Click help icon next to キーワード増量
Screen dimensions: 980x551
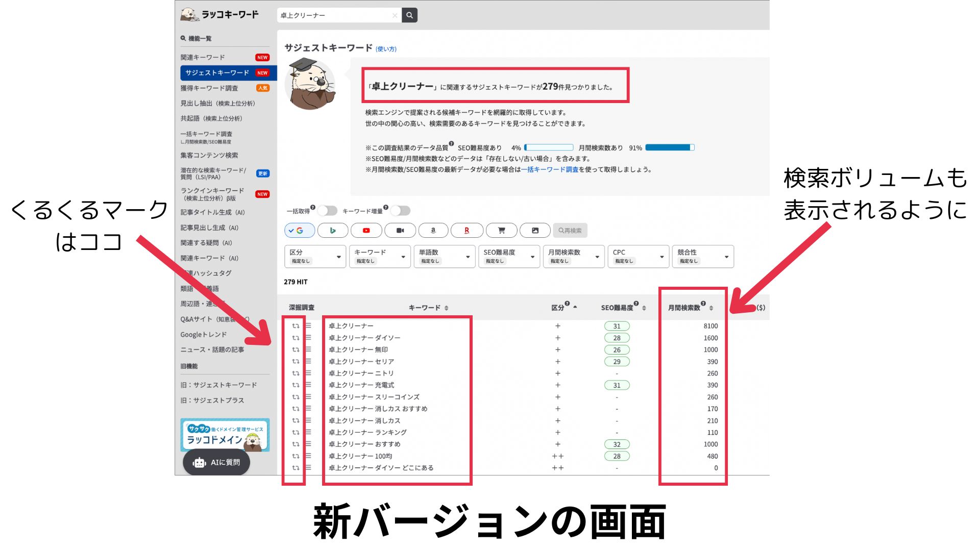pos(386,207)
